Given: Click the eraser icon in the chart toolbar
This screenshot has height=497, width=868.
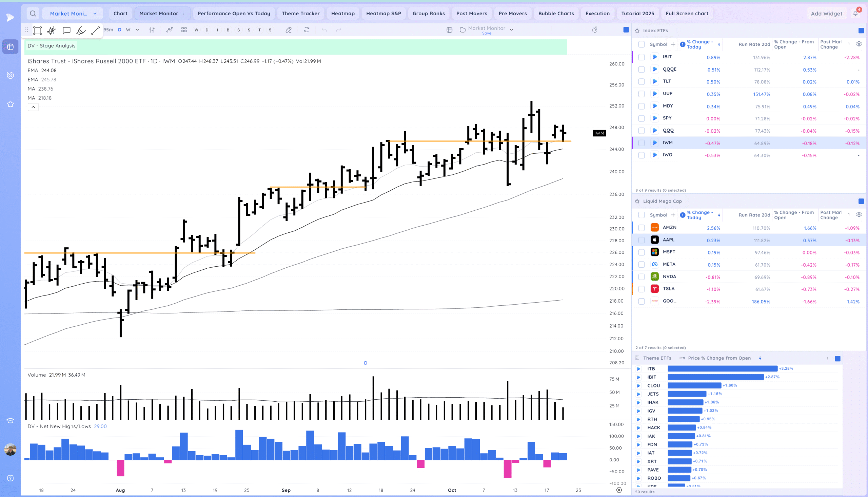Looking at the screenshot, I should 289,30.
